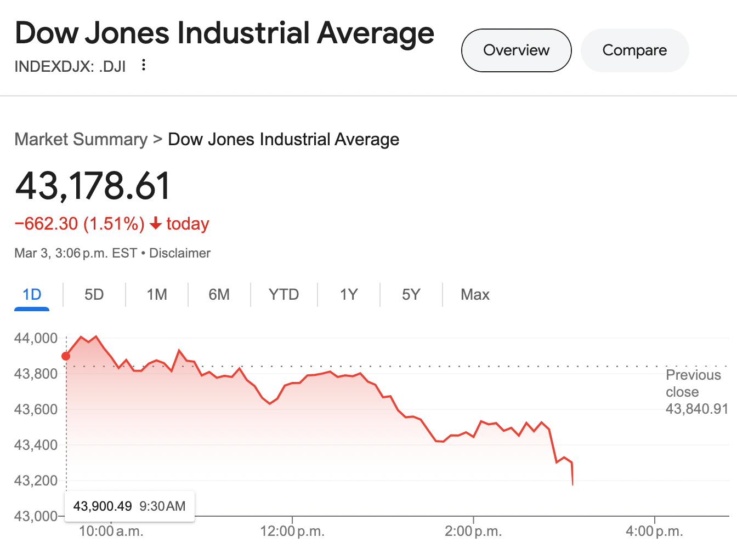Switch to the 1Y chart tab
The width and height of the screenshot is (737, 560).
click(x=349, y=295)
